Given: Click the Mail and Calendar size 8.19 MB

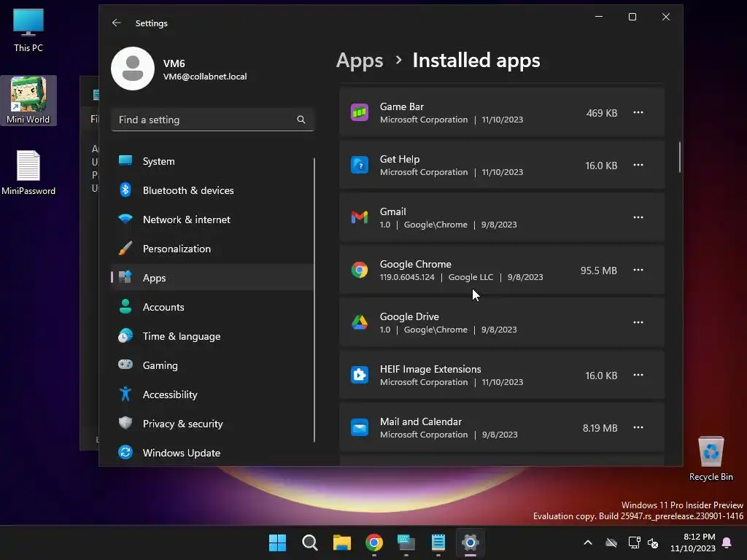Looking at the screenshot, I should click(x=600, y=428).
